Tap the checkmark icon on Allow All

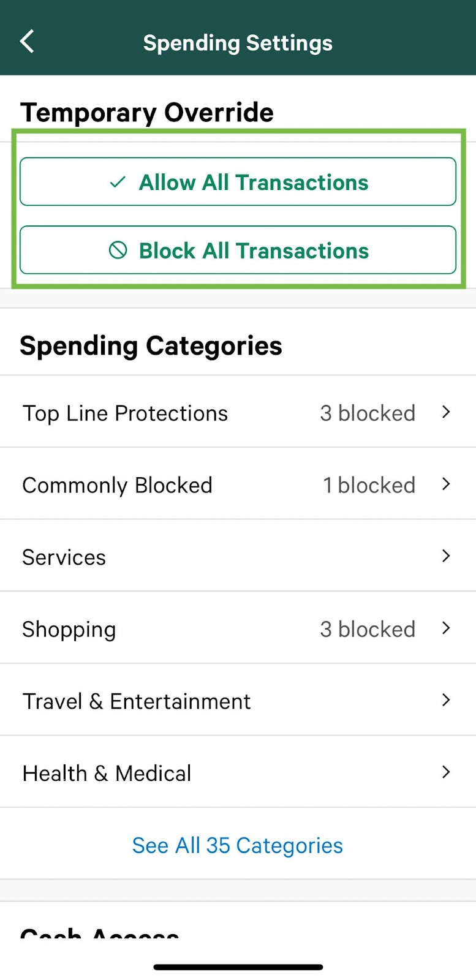[x=117, y=182]
